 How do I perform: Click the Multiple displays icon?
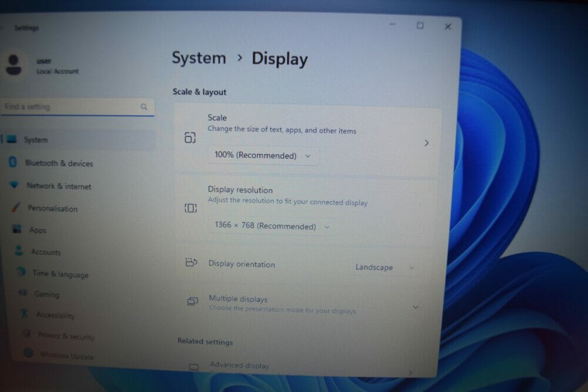(x=192, y=301)
